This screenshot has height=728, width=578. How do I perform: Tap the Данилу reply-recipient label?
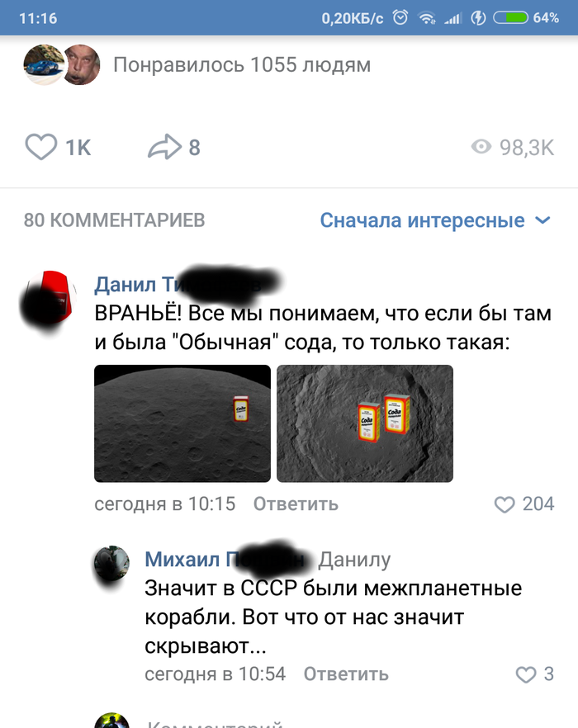(354, 560)
